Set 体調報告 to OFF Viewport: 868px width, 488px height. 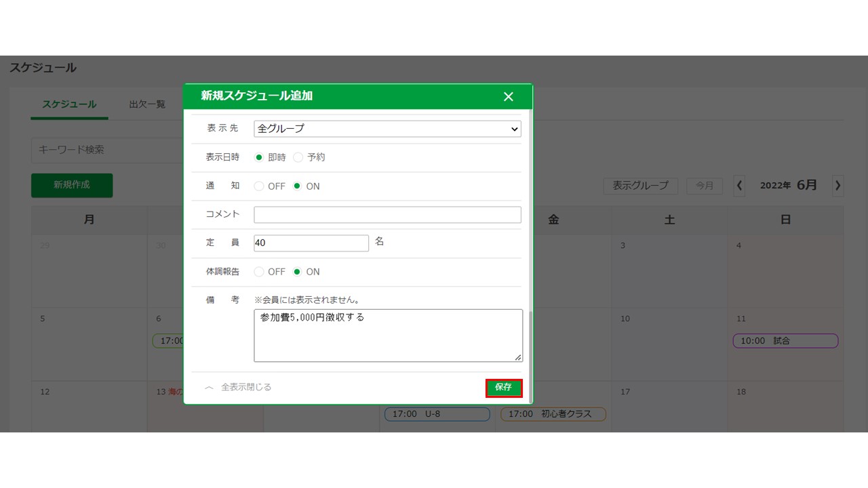(x=258, y=272)
